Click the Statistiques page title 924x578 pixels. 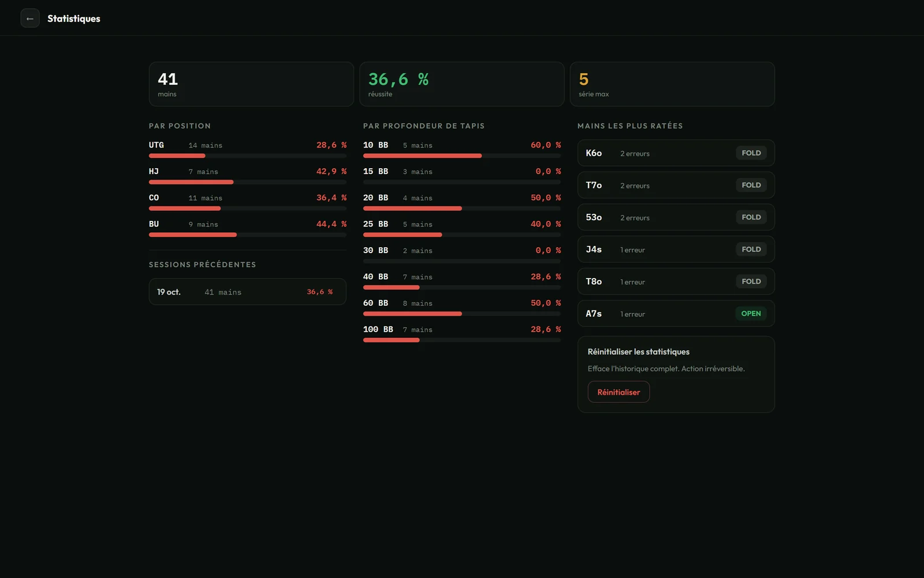click(74, 18)
